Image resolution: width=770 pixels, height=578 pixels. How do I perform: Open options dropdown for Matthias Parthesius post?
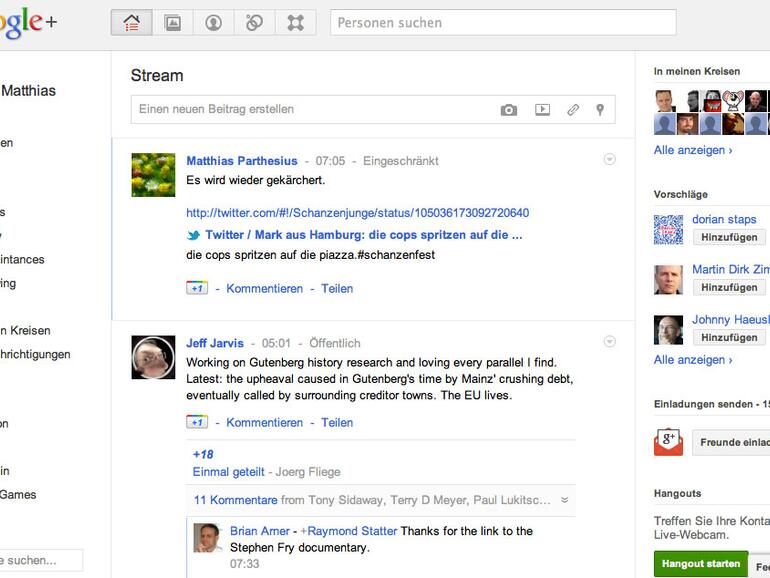pyautogui.click(x=609, y=159)
